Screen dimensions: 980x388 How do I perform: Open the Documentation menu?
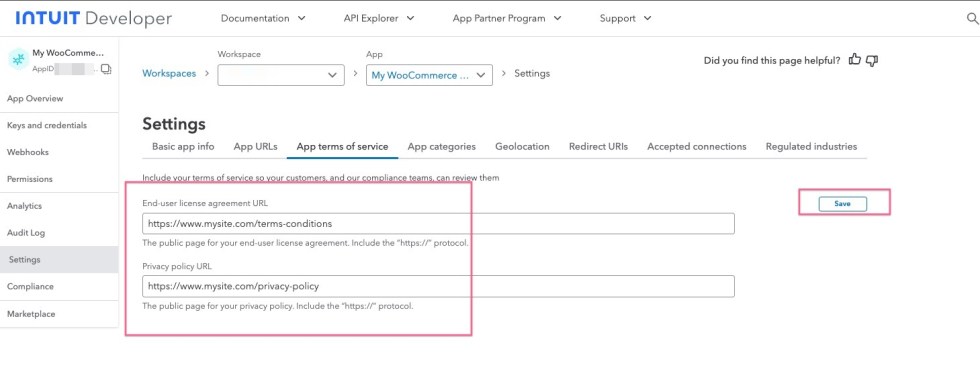coord(263,18)
